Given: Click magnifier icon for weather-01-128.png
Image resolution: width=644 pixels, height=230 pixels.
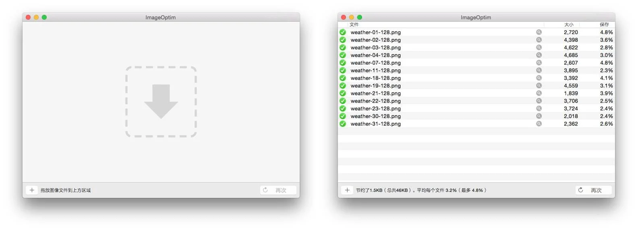Looking at the screenshot, I should (x=539, y=32).
